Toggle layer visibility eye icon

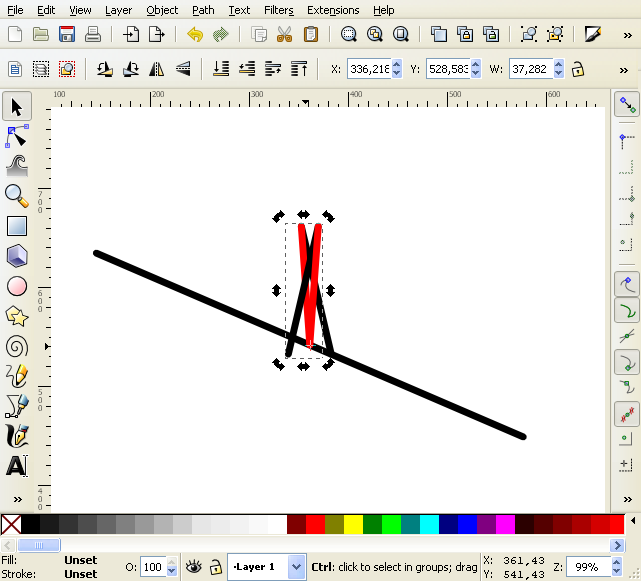click(193, 567)
